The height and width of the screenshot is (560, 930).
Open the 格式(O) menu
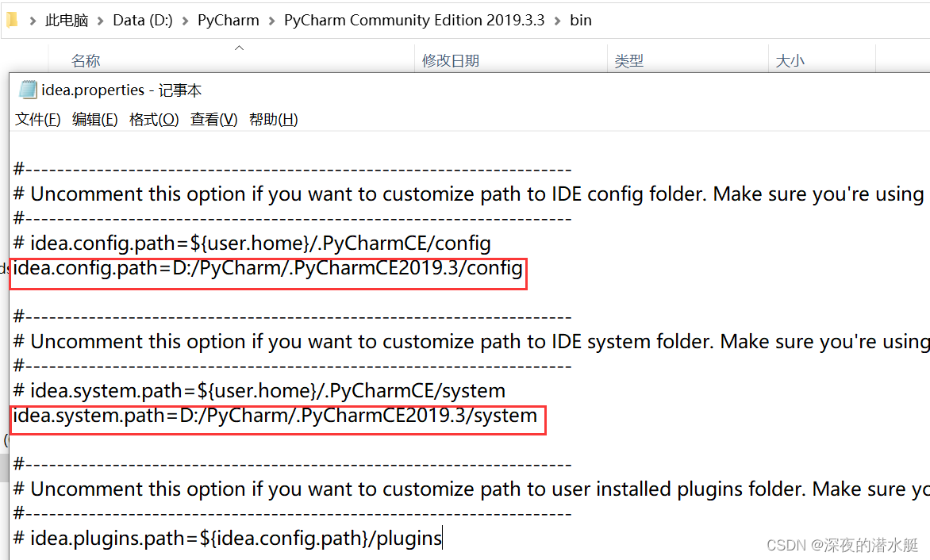click(154, 119)
